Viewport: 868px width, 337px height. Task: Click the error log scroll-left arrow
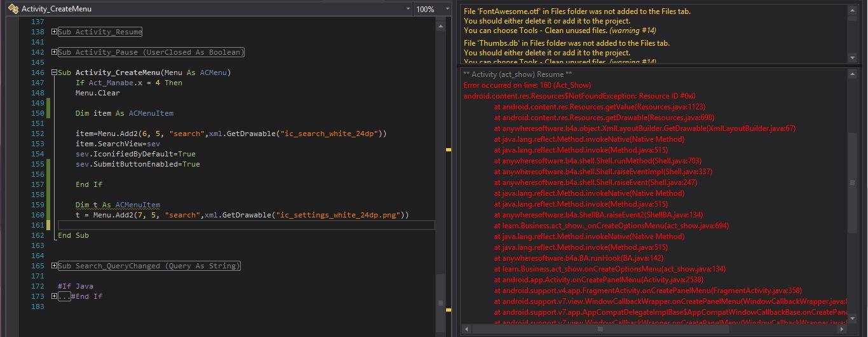point(467,329)
